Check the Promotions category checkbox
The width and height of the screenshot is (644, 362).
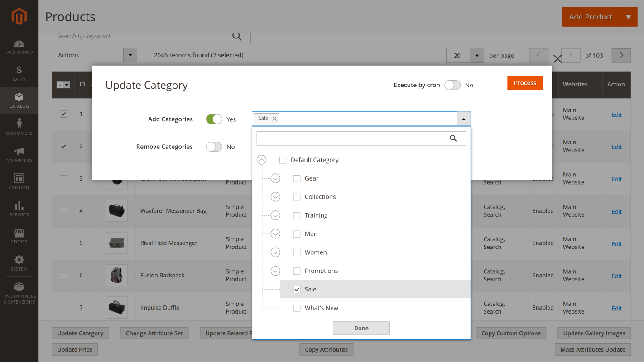[297, 271]
